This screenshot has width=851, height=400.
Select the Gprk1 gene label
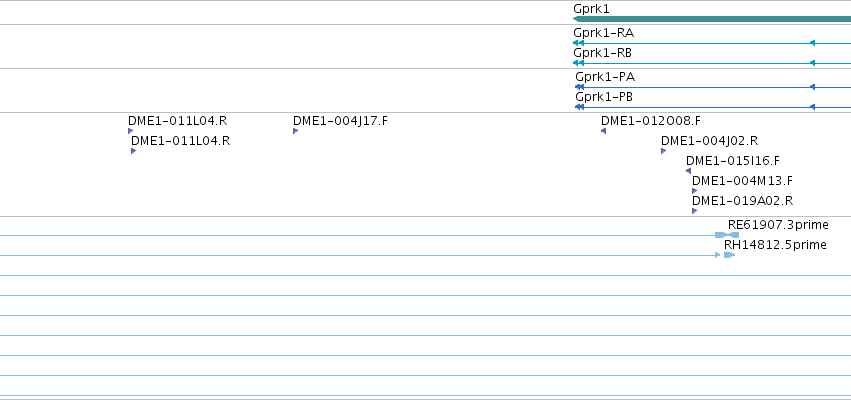[x=591, y=9]
